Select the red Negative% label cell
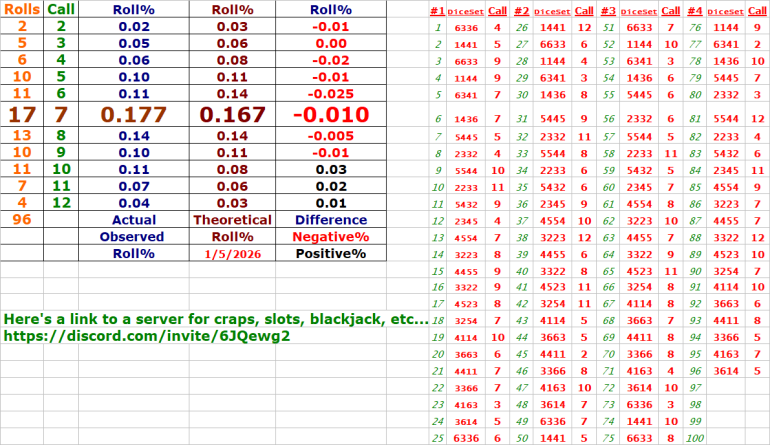770x445 pixels. 330,237
